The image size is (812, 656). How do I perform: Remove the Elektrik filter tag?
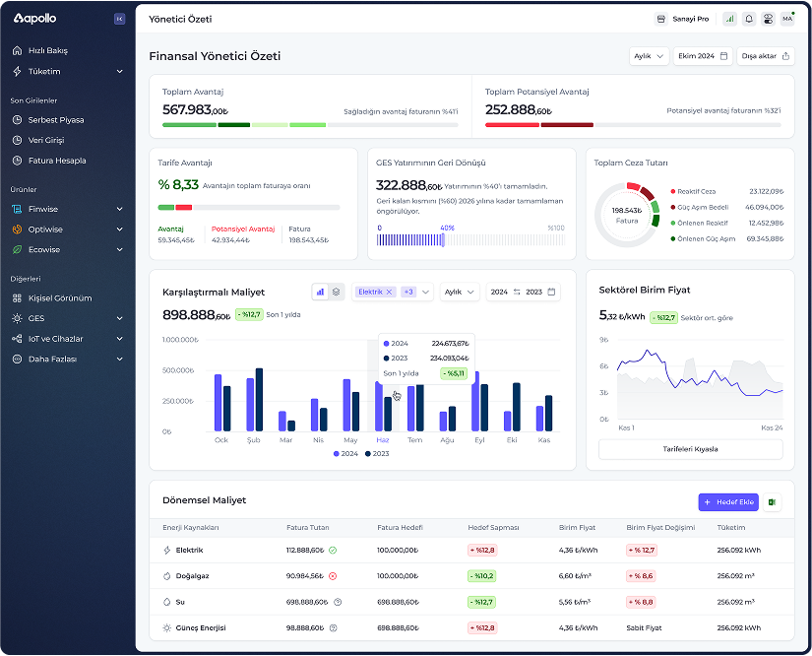(389, 292)
